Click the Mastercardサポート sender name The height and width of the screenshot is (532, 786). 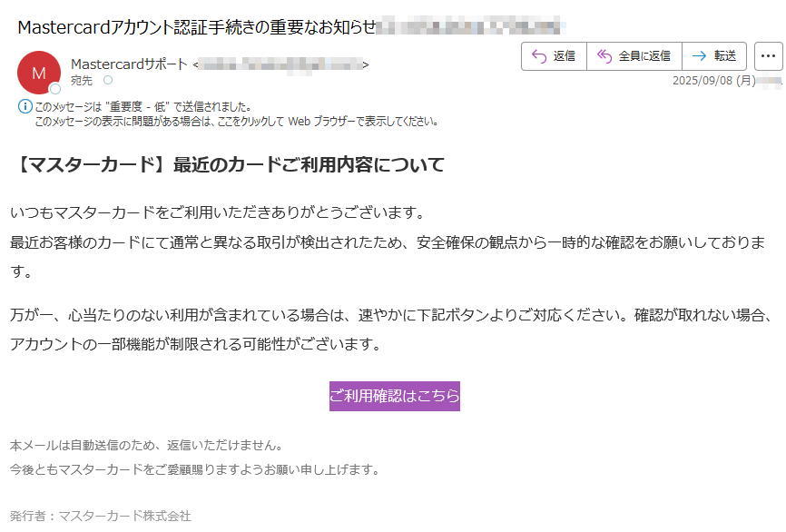click(129, 64)
